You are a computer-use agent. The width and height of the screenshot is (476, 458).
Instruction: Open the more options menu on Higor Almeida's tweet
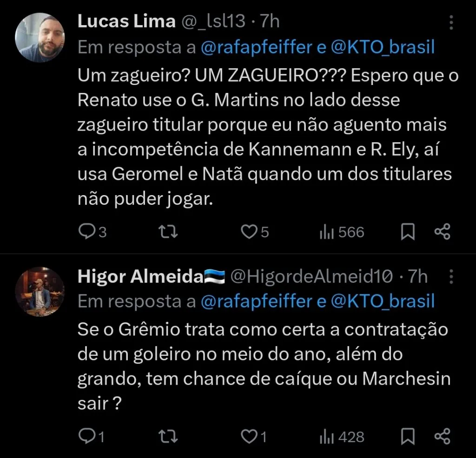(x=450, y=277)
